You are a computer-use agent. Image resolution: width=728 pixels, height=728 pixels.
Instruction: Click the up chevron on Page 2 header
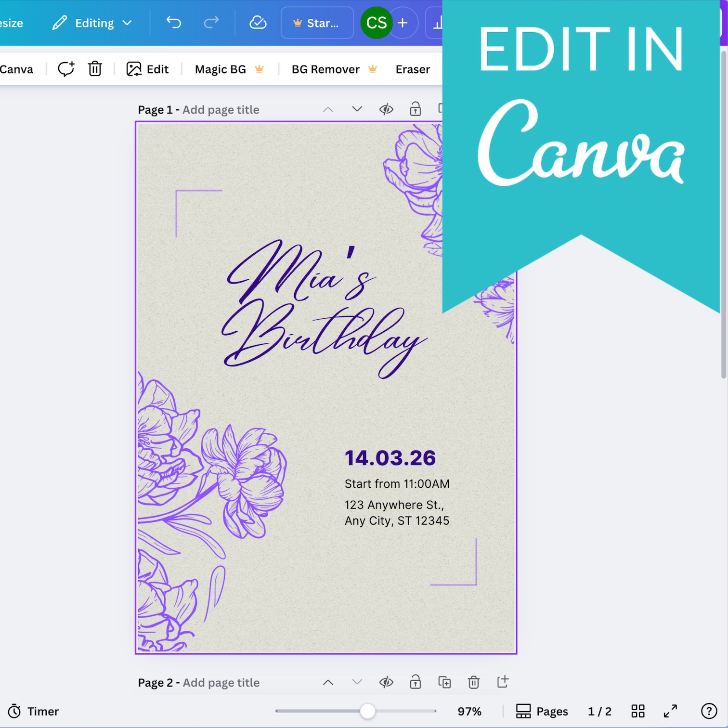click(x=328, y=682)
